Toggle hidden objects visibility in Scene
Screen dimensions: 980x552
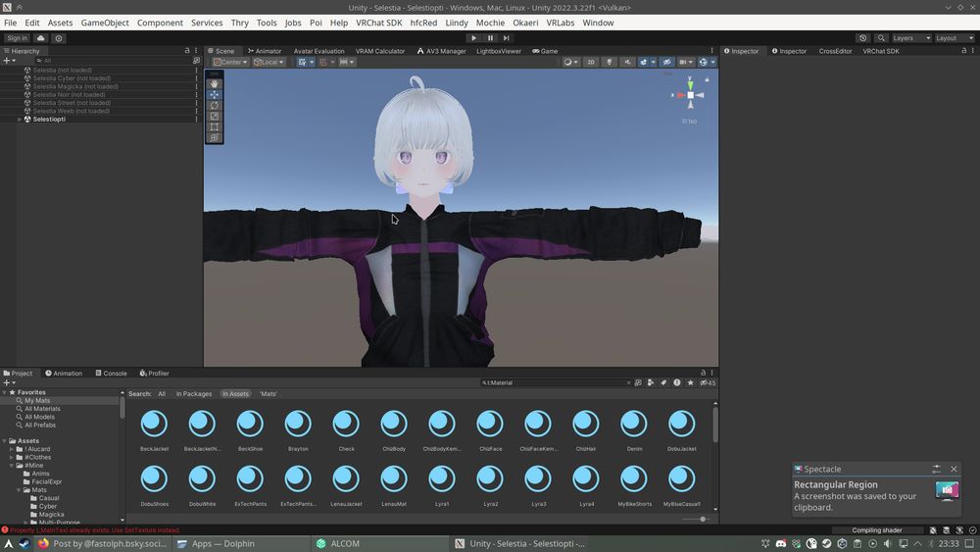[666, 62]
